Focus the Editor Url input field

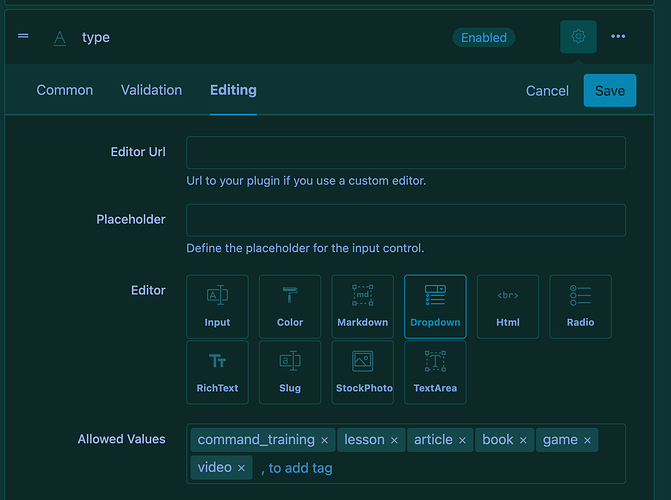[x=406, y=152]
